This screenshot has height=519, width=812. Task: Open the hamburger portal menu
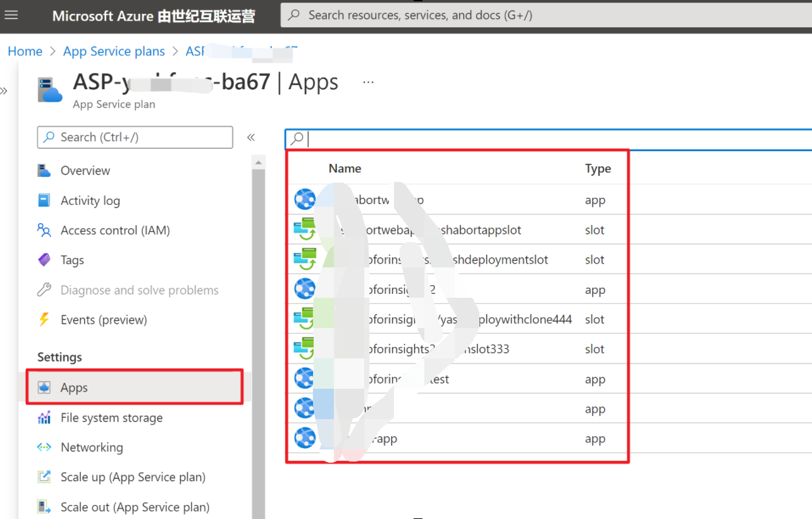click(11, 15)
